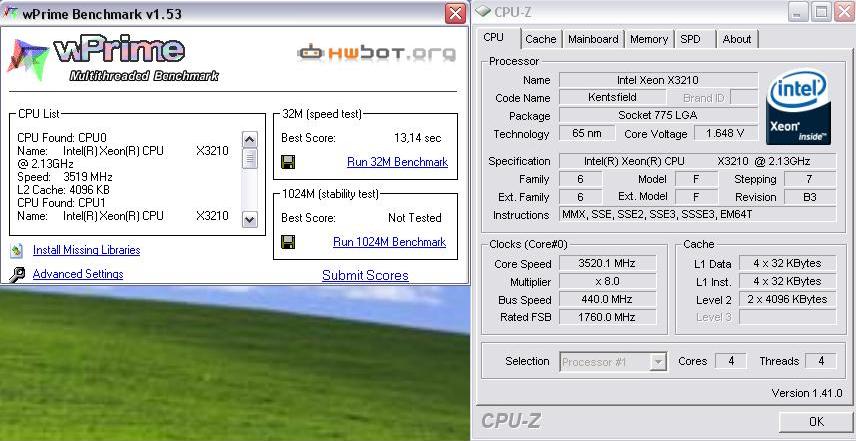Screen dimensions: 856x441
Task: Click the L1 Inst. 4 x 32 KBytes value
Action: [x=787, y=282]
